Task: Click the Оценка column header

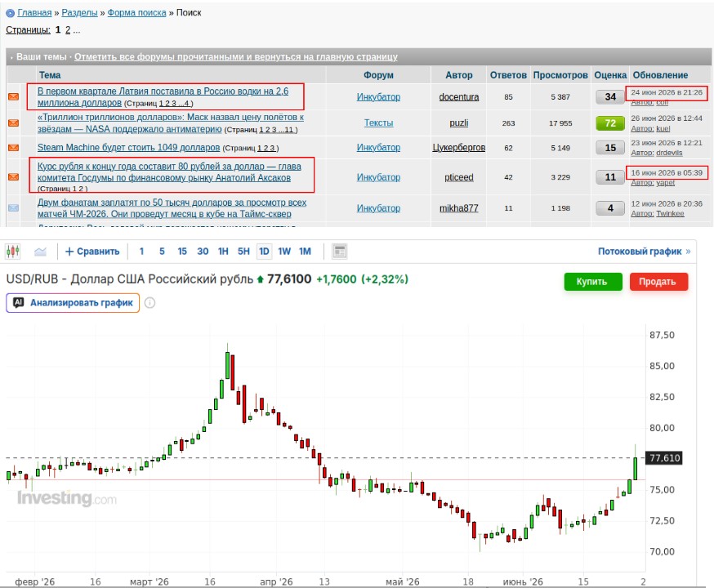Action: pos(610,75)
